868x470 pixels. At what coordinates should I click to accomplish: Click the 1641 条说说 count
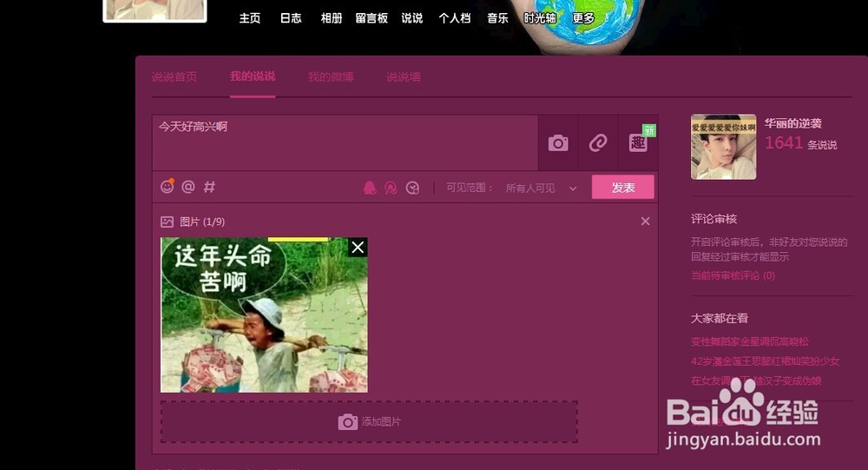[800, 143]
